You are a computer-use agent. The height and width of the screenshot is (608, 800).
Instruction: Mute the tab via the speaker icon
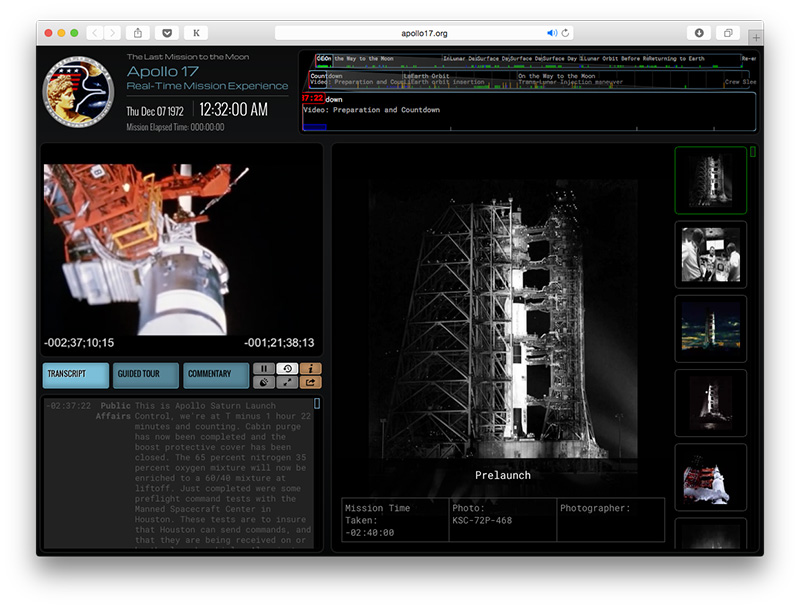tap(552, 33)
